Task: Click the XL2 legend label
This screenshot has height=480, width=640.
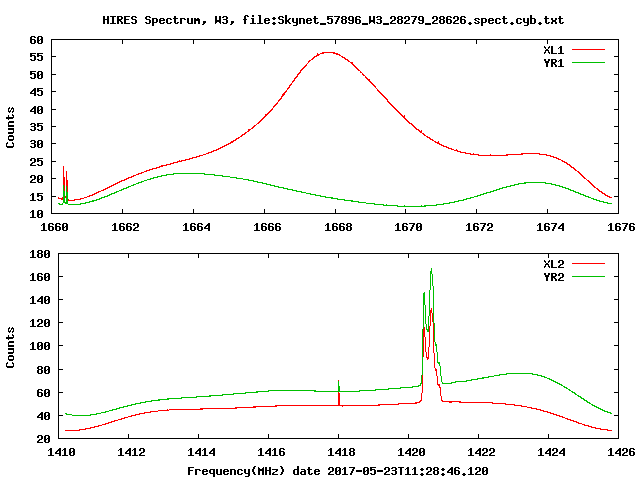Action: tap(553, 264)
